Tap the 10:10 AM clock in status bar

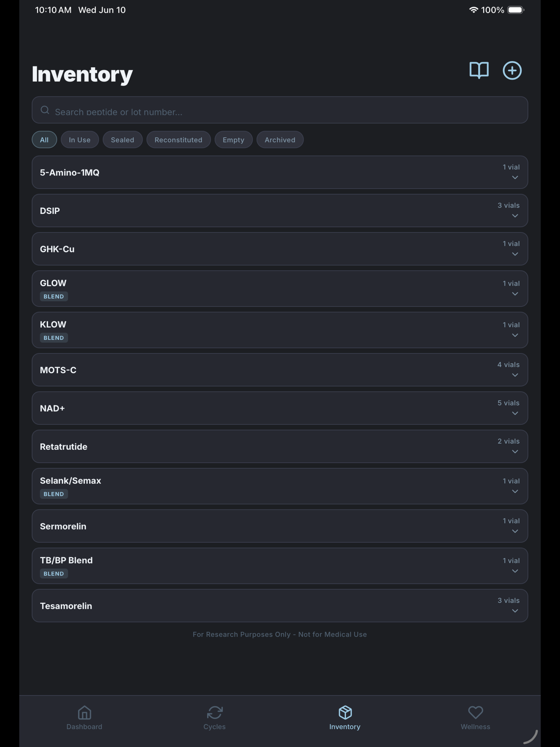click(53, 10)
